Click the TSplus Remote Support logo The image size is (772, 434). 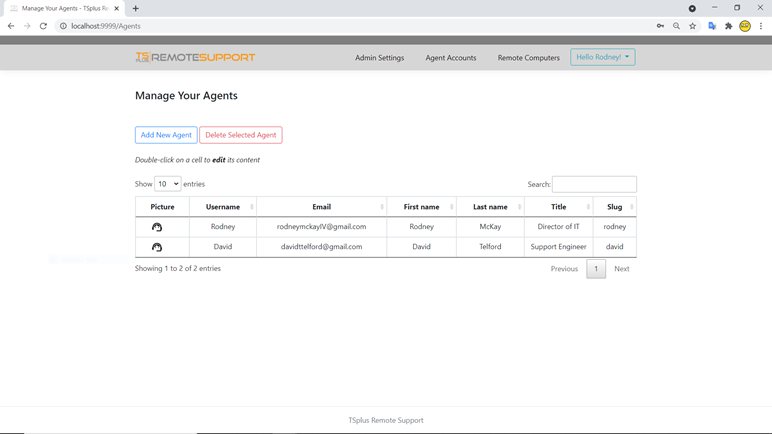[195, 58]
